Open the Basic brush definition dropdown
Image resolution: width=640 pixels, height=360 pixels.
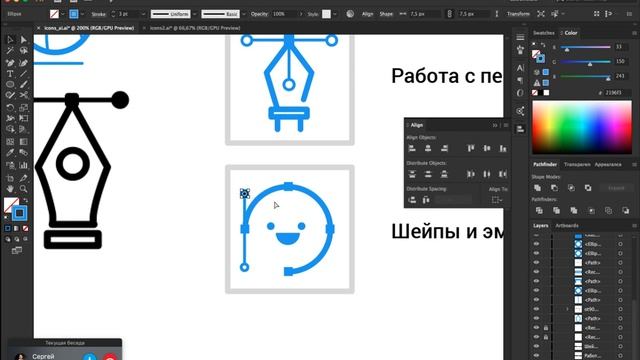[x=244, y=14]
